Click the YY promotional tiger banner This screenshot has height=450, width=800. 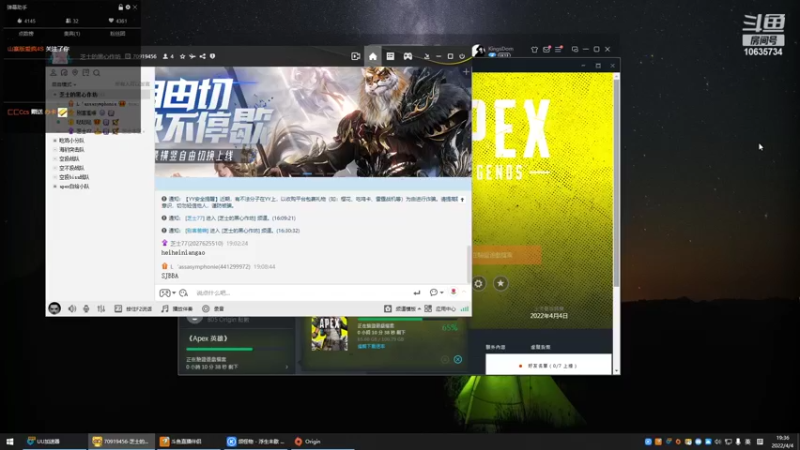pyautogui.click(x=313, y=122)
